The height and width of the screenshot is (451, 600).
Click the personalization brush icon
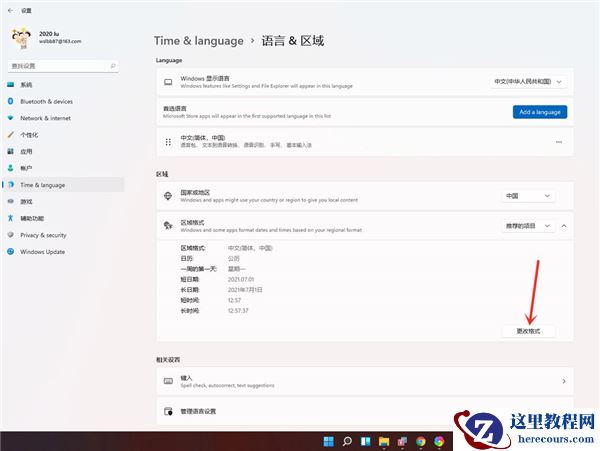(10, 135)
